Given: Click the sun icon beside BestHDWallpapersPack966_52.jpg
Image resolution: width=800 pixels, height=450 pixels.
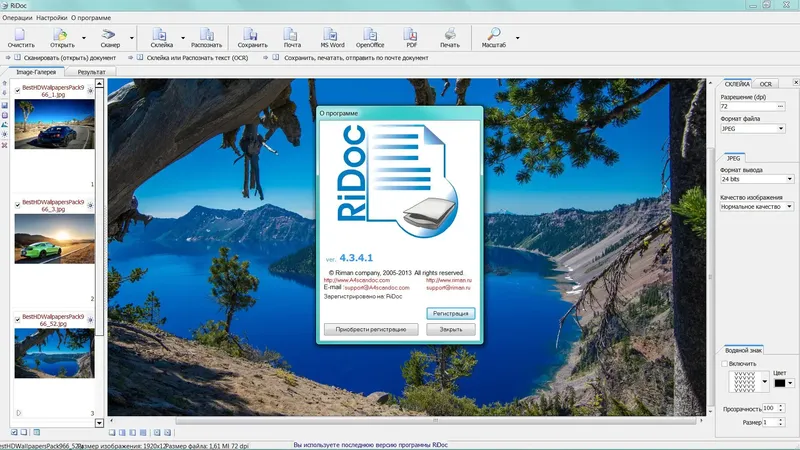Looking at the screenshot, I should (x=90, y=320).
